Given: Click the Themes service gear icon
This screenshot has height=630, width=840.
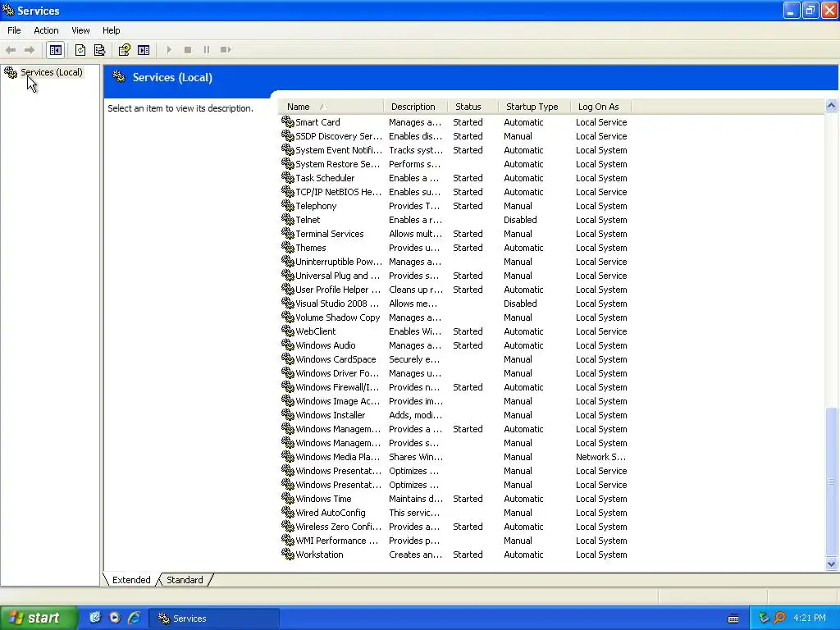Looking at the screenshot, I should (x=288, y=247).
